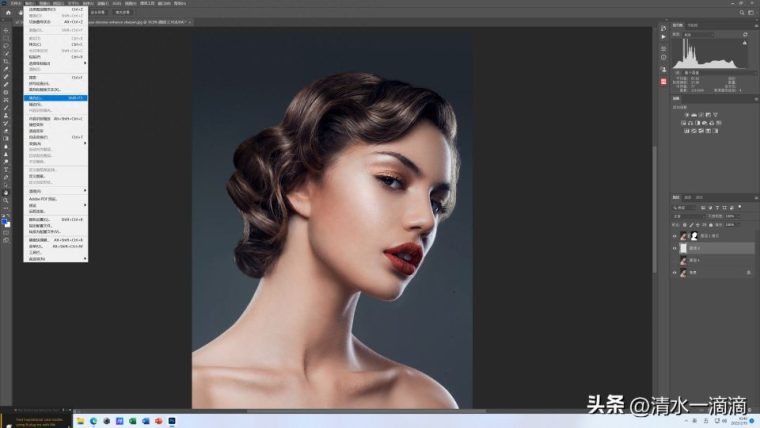Switch to the Paths tab
The image size is (760, 428).
[x=699, y=197]
